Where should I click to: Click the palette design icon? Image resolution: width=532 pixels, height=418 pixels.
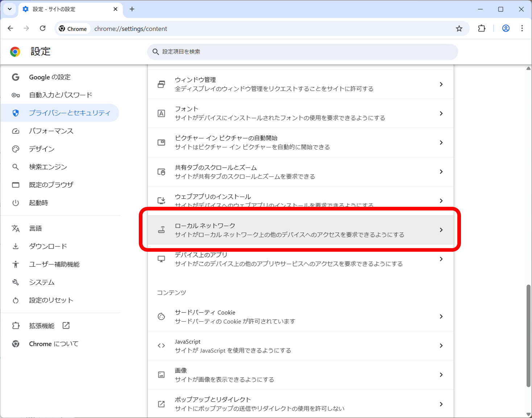16,149
